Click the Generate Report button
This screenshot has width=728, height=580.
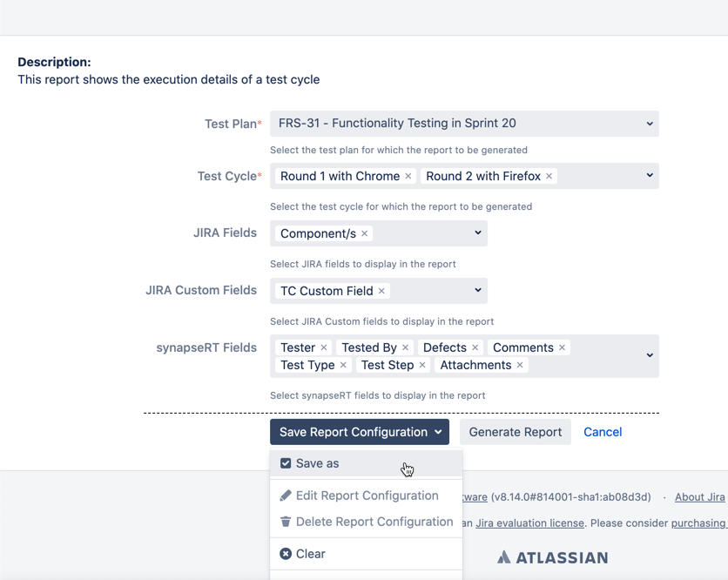[x=516, y=432]
